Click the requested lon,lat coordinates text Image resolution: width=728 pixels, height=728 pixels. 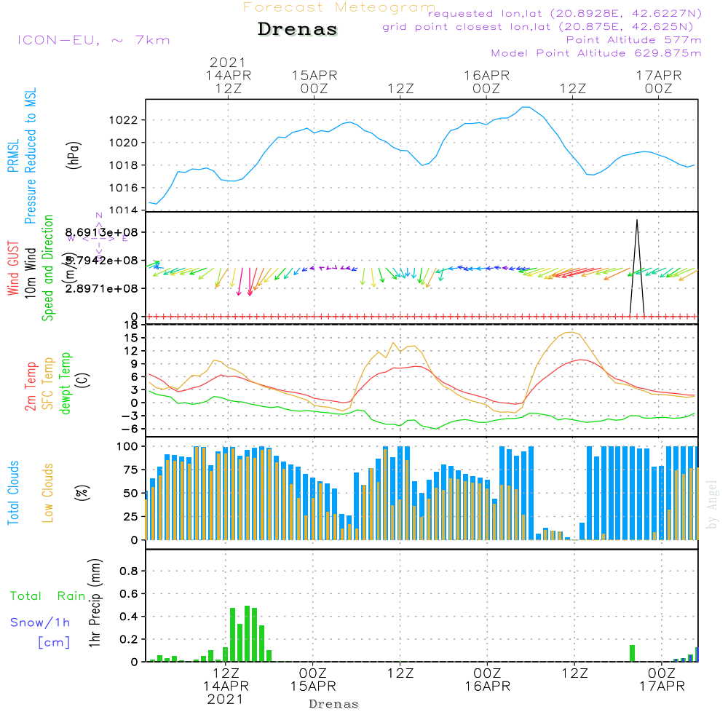pyautogui.click(x=565, y=14)
